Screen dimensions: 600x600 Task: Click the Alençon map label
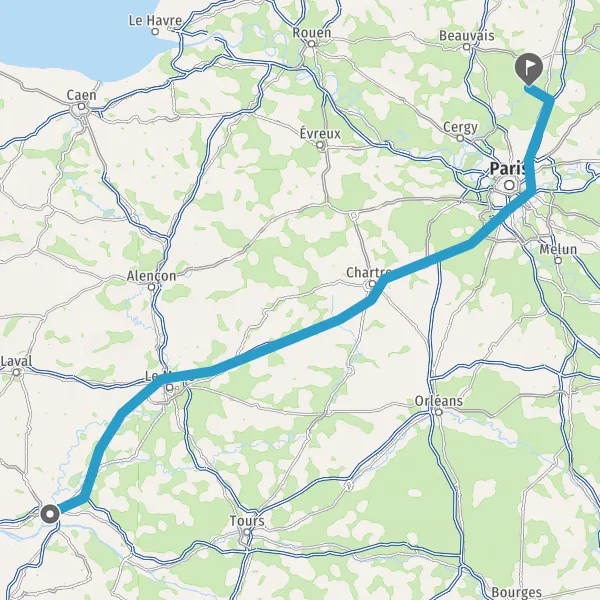(x=152, y=276)
